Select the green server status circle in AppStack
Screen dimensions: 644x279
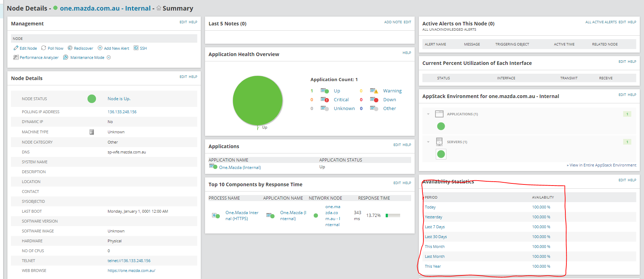pyautogui.click(x=441, y=154)
